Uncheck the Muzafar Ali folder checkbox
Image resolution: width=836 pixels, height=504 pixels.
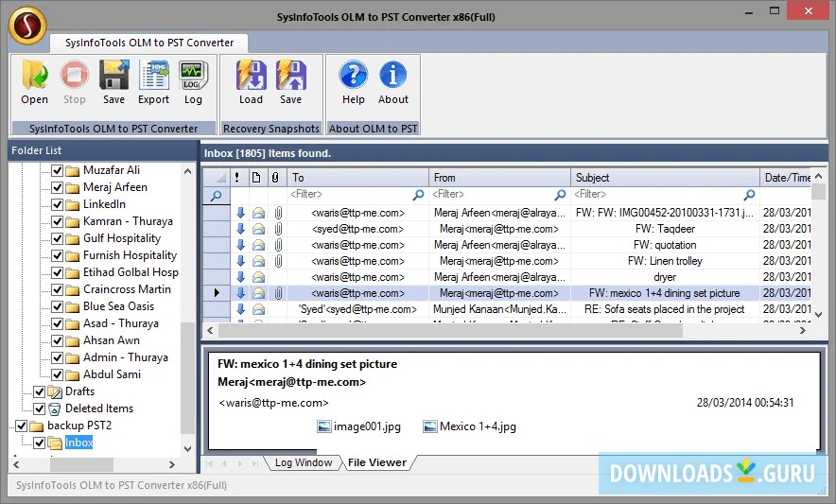[x=58, y=170]
